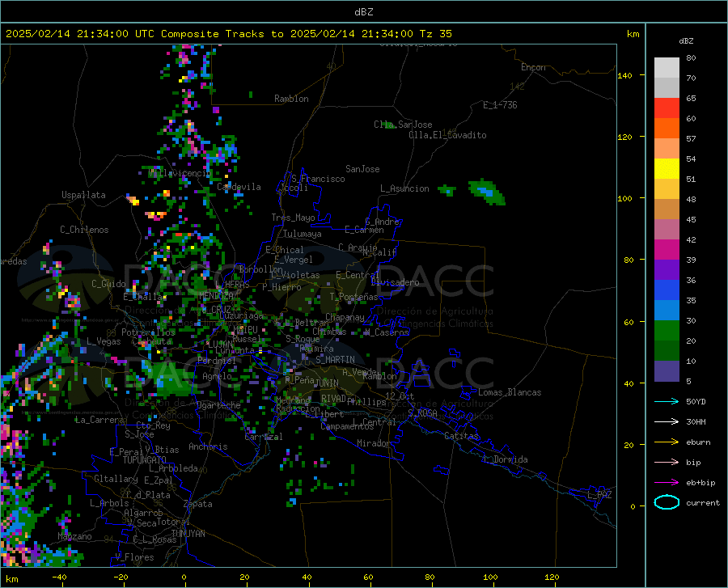Click the '140' tick on the vertical km axis
This screenshot has height=588, width=728.
624,75
